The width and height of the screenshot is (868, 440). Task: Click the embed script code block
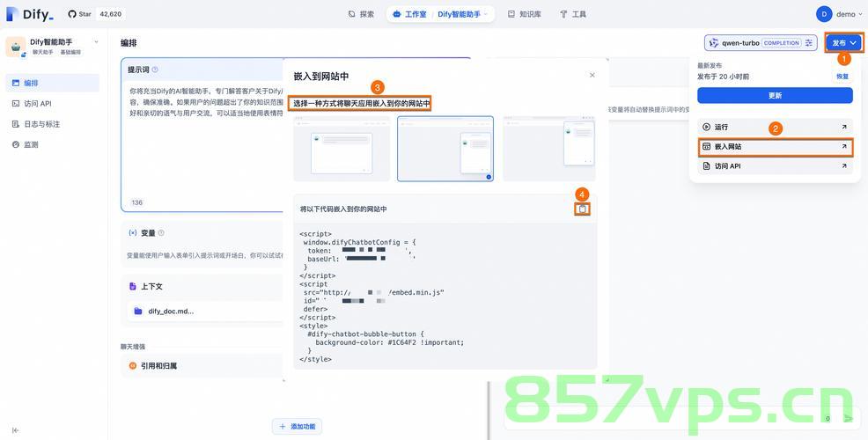click(445, 296)
